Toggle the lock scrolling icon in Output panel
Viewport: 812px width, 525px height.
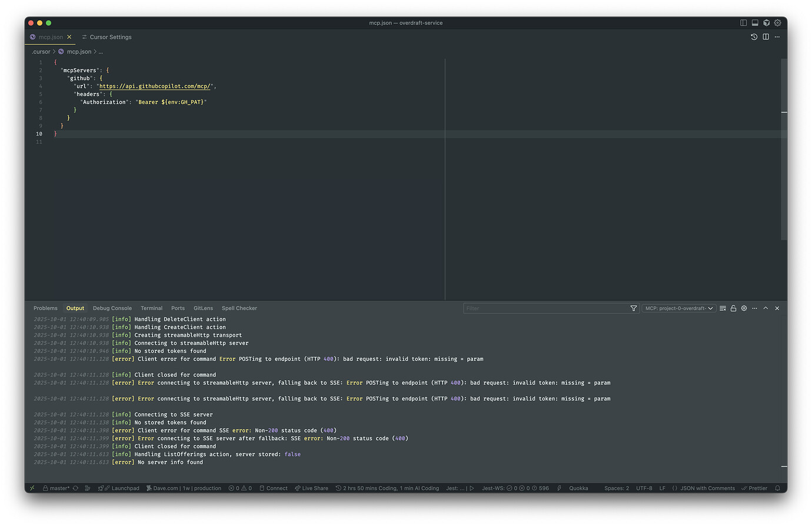(x=733, y=308)
